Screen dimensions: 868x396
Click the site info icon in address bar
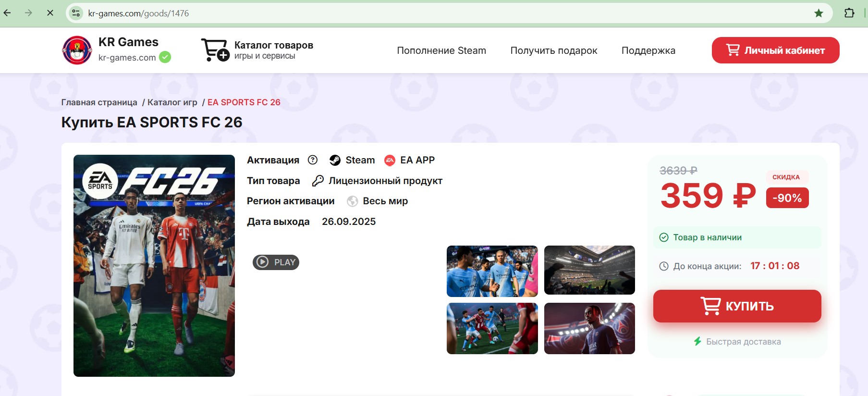click(76, 13)
